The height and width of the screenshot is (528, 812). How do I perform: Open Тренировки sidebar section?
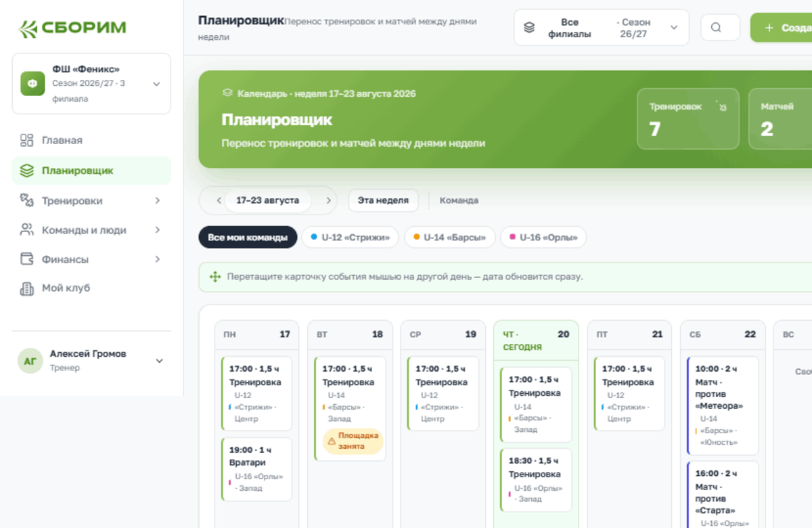coord(91,200)
